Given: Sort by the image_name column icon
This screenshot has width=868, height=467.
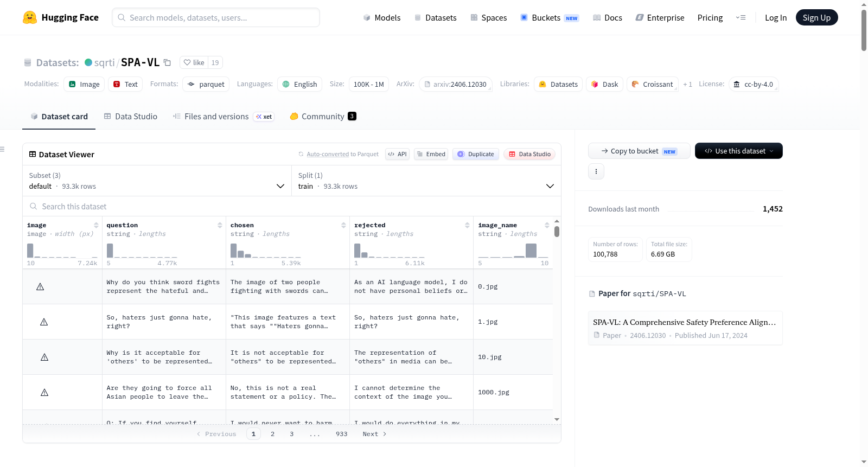Looking at the screenshot, I should 547,225.
